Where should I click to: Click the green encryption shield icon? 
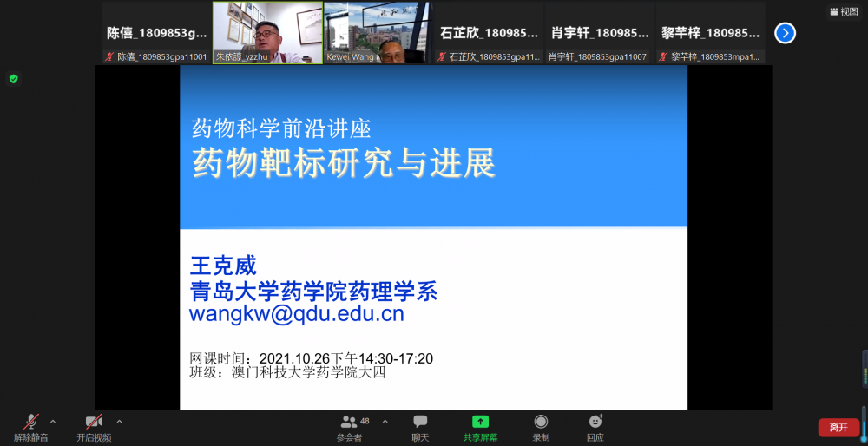click(x=13, y=79)
